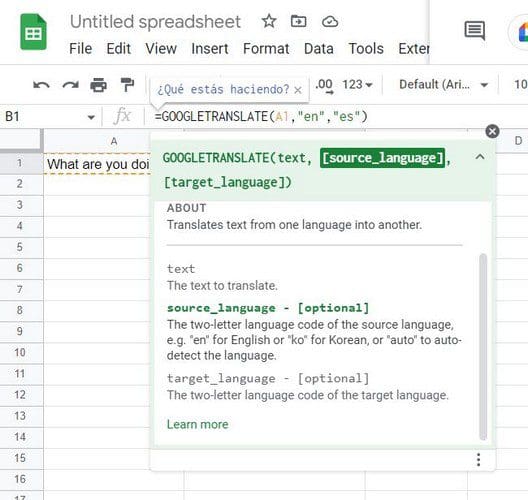
Task: Print the spreadsheet
Action: 99,85
